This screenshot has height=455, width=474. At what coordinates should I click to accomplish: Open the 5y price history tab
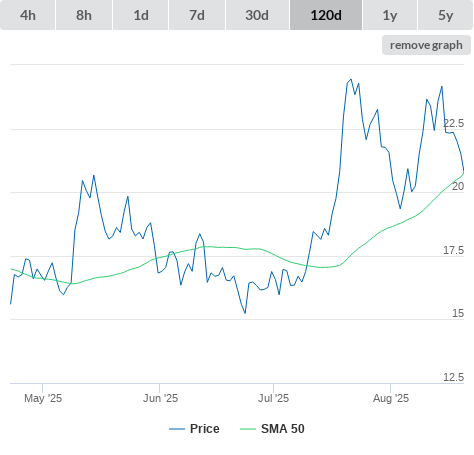click(x=446, y=15)
